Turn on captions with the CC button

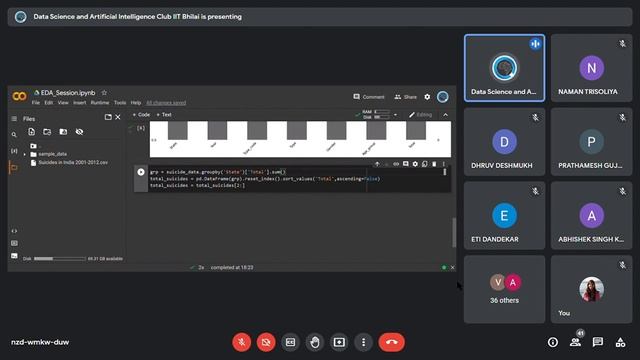point(290,342)
